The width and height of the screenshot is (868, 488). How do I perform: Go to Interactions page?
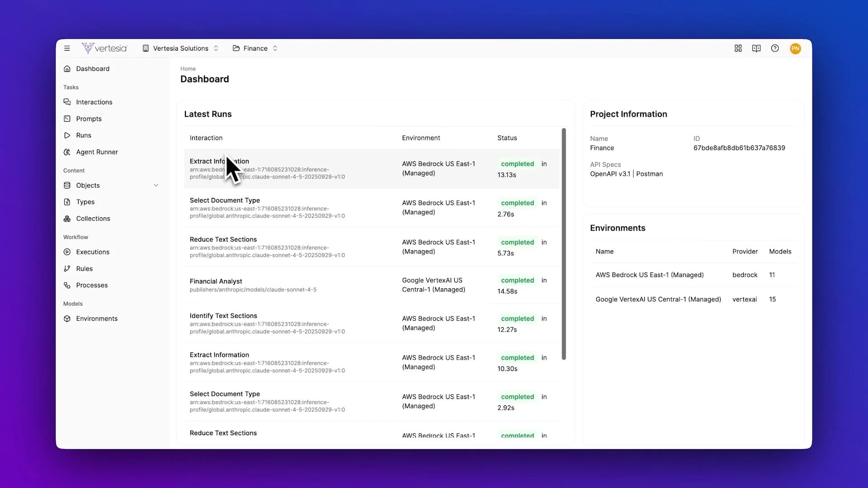click(x=94, y=102)
